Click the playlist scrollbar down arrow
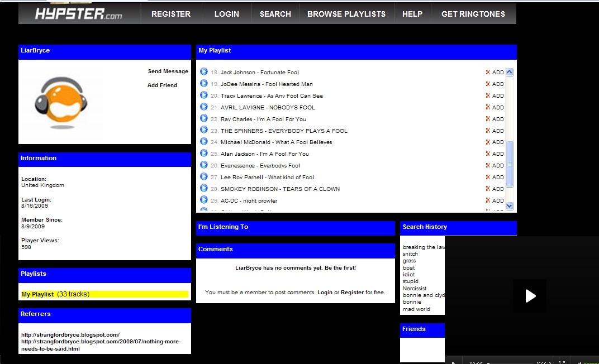 point(510,205)
